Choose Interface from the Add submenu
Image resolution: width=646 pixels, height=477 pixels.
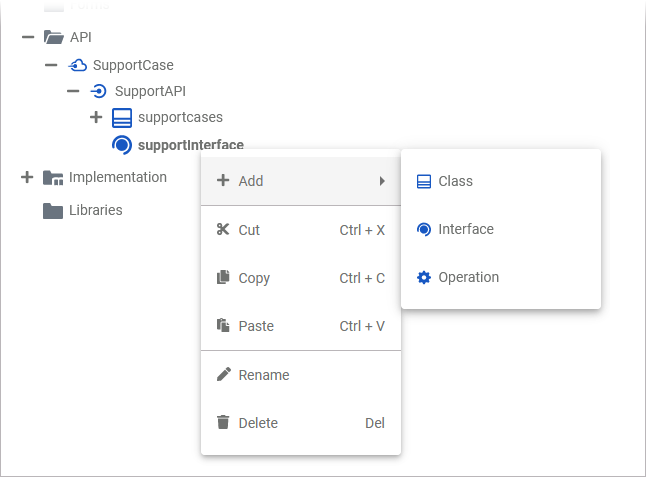(x=465, y=229)
